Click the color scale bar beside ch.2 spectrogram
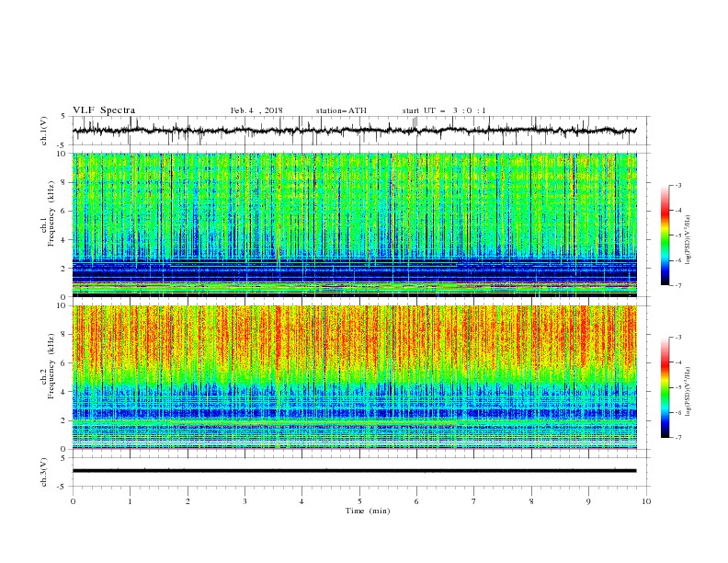 click(x=665, y=387)
